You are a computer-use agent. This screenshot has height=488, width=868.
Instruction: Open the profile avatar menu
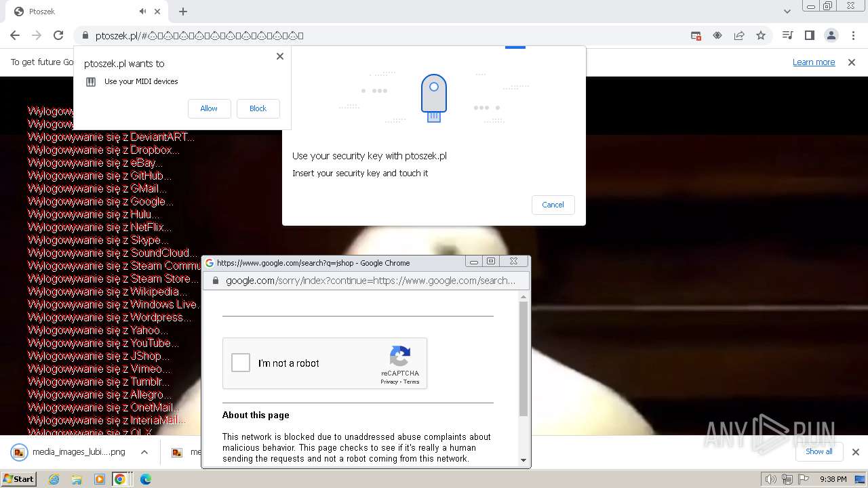point(831,35)
